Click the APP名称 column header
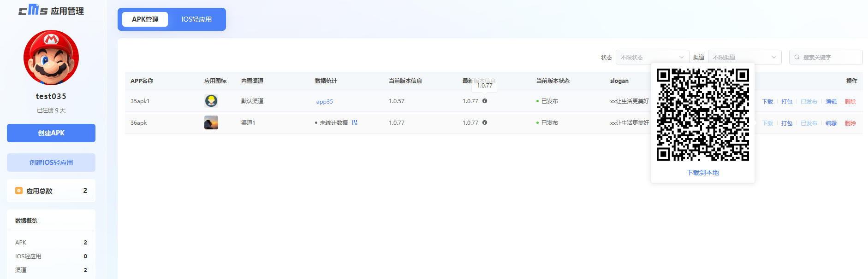Image resolution: width=868 pixels, height=279 pixels. 142,81
